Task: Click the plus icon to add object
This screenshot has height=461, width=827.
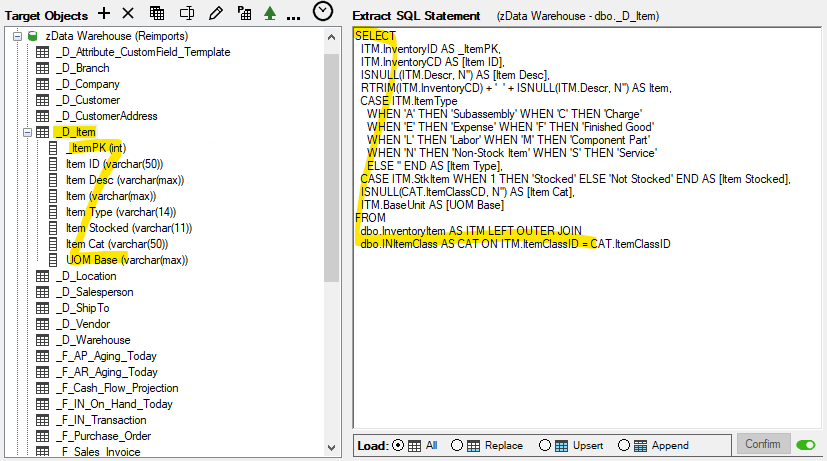Action: (105, 13)
